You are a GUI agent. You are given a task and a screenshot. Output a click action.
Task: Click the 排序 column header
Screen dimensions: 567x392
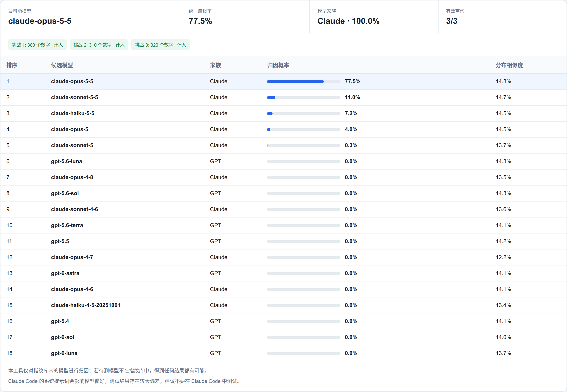(12, 65)
